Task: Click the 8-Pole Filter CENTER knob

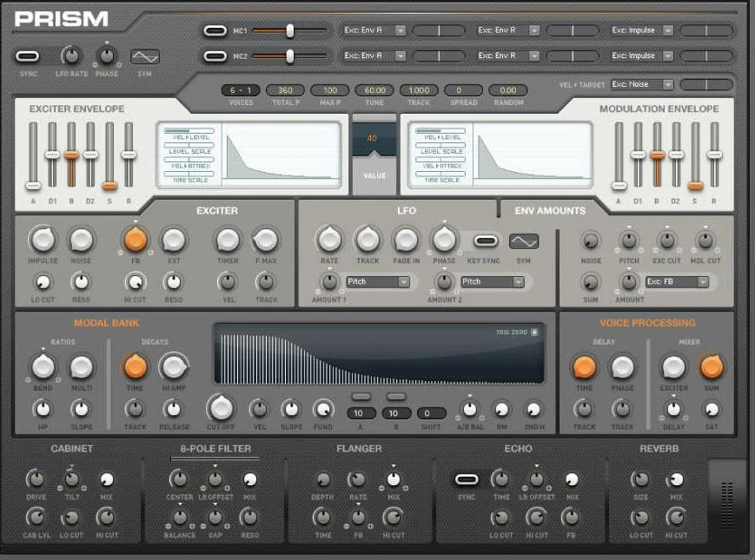Action: (179, 478)
